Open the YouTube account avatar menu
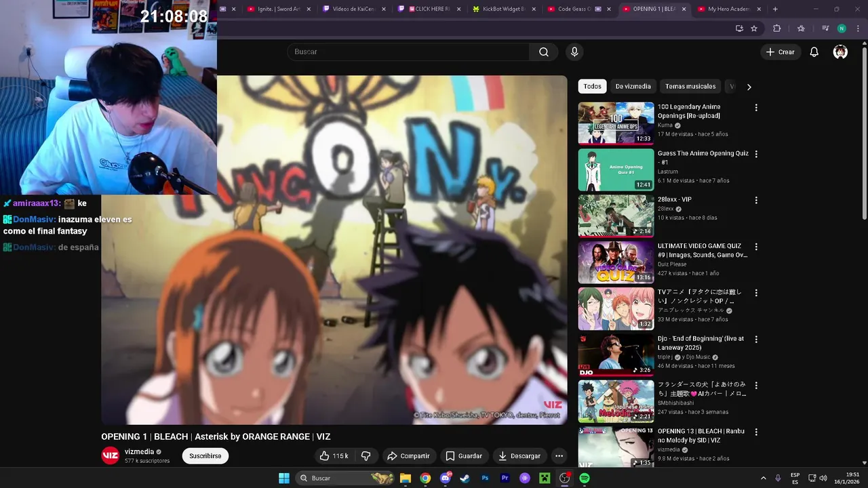Viewport: 868px width, 488px height. (x=840, y=52)
